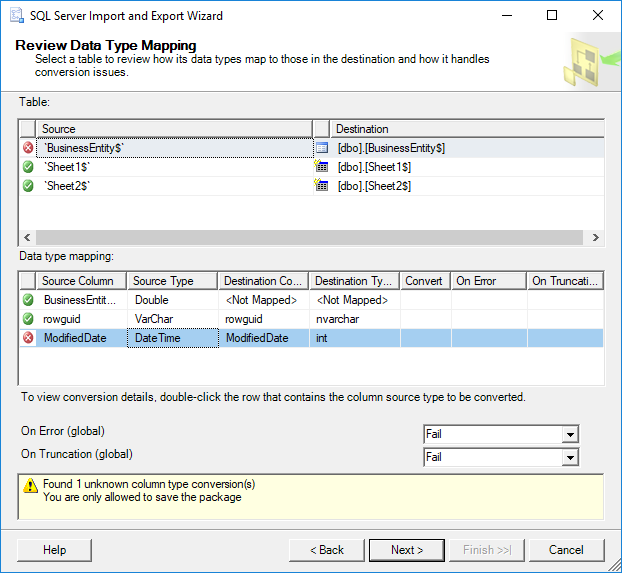Open Help for the wizard
Screen dimensions: 622x573
click(x=55, y=550)
